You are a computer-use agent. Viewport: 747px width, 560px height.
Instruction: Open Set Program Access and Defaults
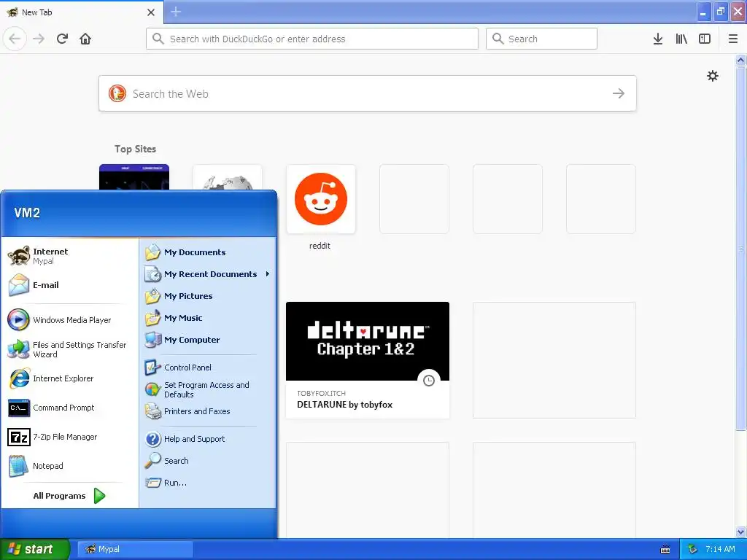[x=208, y=389]
